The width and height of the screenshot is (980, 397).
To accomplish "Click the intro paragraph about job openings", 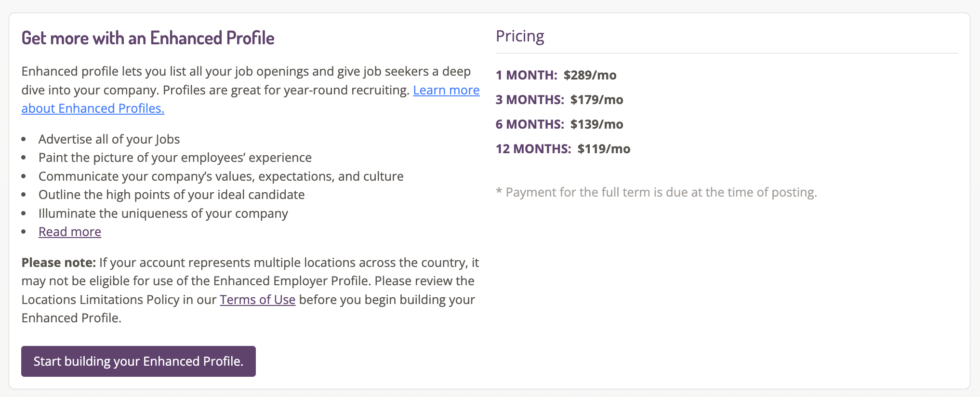I will coord(251,90).
